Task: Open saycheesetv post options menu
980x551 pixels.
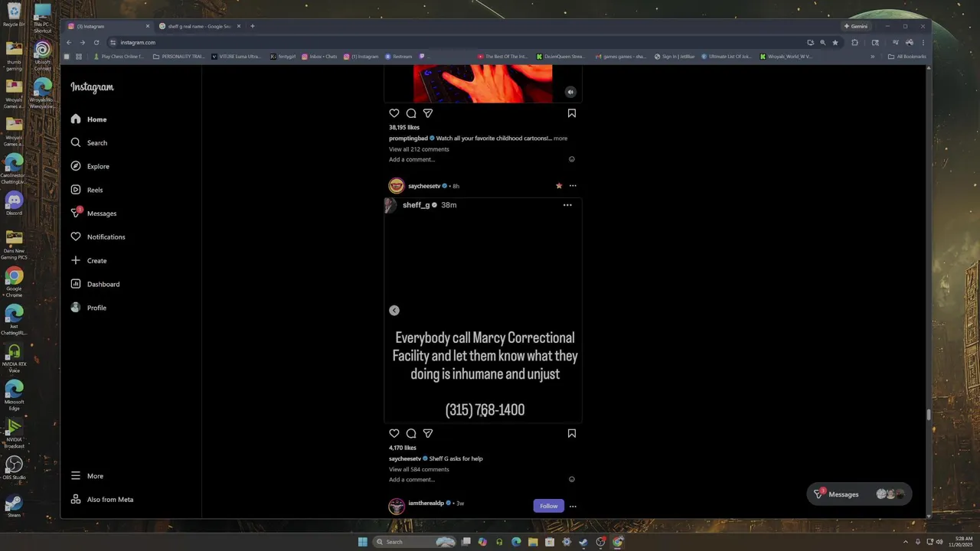Action: 573,186
